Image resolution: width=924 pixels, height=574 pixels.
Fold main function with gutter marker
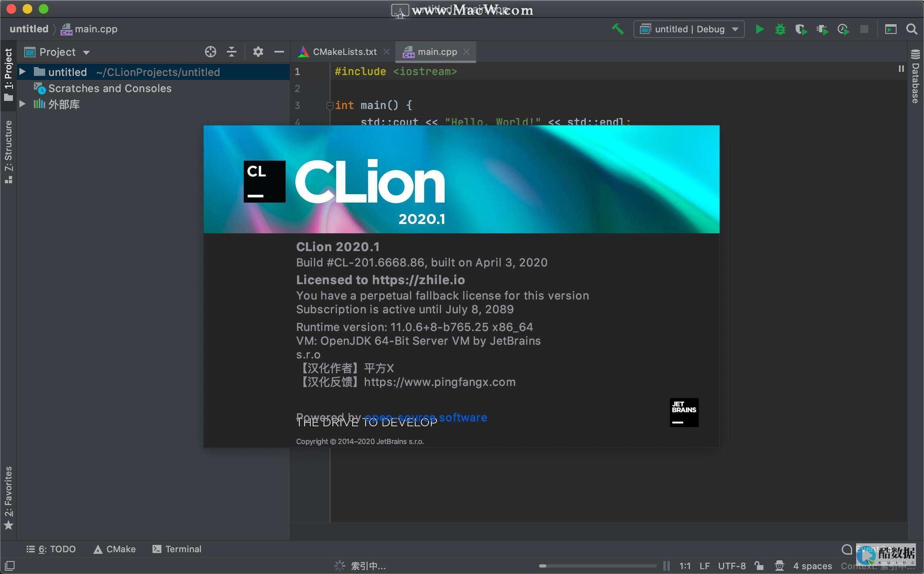tap(329, 105)
